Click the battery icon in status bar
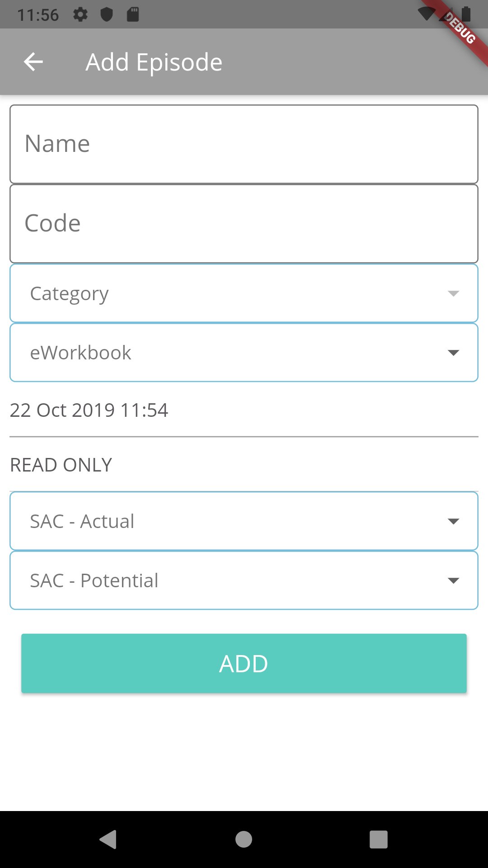The height and width of the screenshot is (868, 488). point(466,14)
